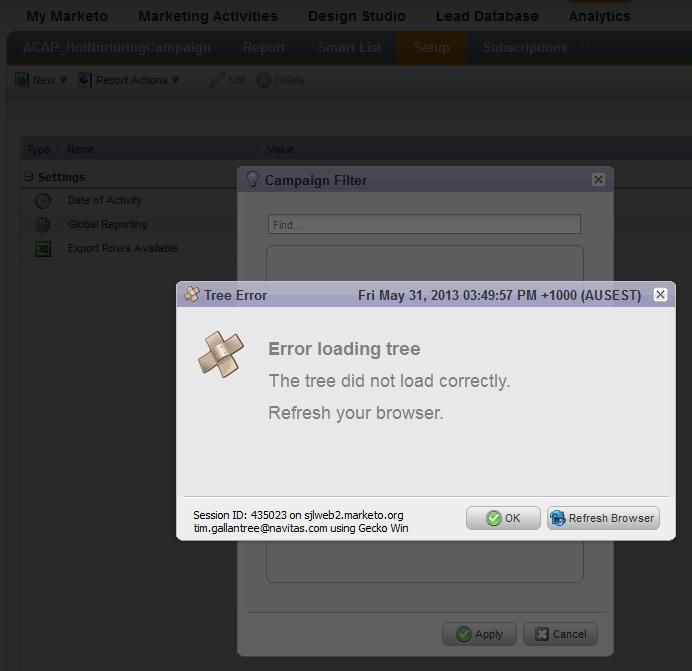The width and height of the screenshot is (692, 671).
Task: Go to the Lead Database section
Action: click(487, 16)
